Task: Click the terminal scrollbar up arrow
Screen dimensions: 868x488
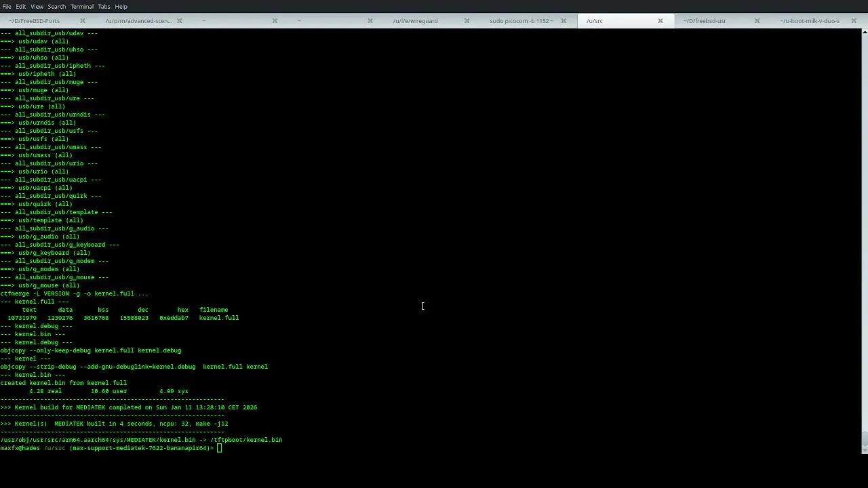Action: click(865, 31)
